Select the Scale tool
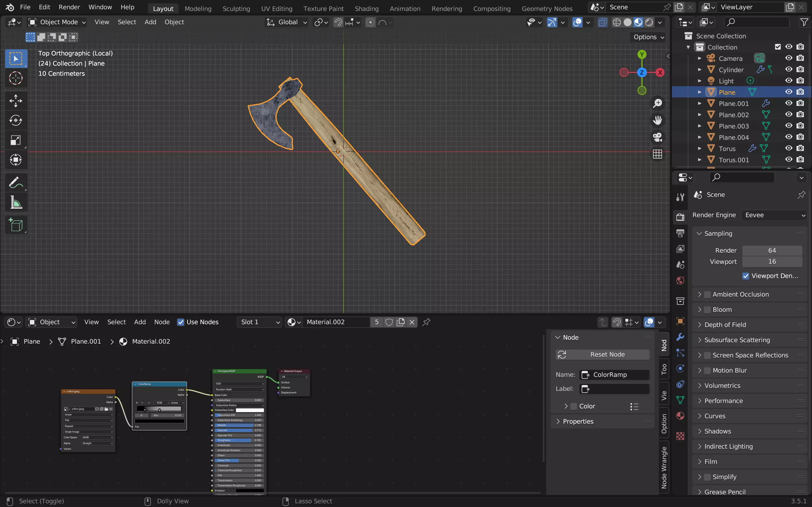The image size is (812, 507). pos(16,140)
